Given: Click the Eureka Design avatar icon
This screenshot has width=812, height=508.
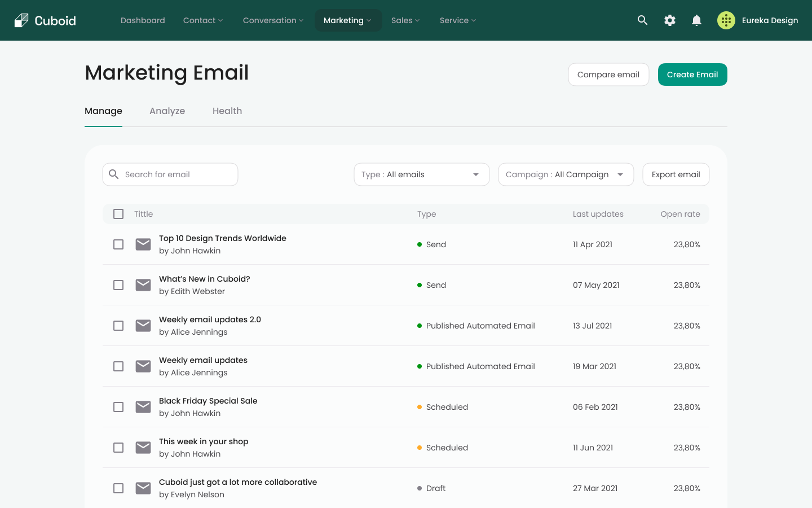Looking at the screenshot, I should 726,20.
